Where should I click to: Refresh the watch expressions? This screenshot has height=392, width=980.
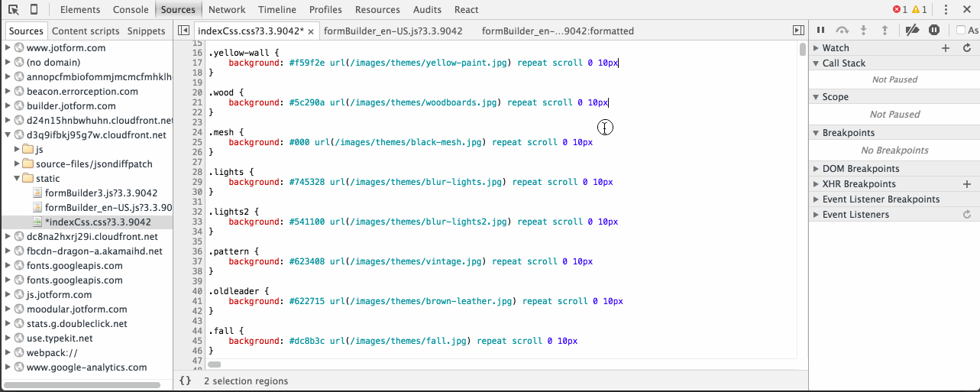967,48
